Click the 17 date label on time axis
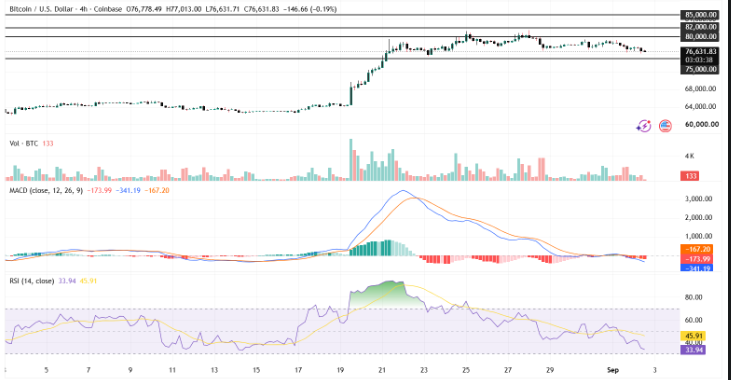Image resolution: width=731 pixels, height=380 pixels. tap(298, 370)
